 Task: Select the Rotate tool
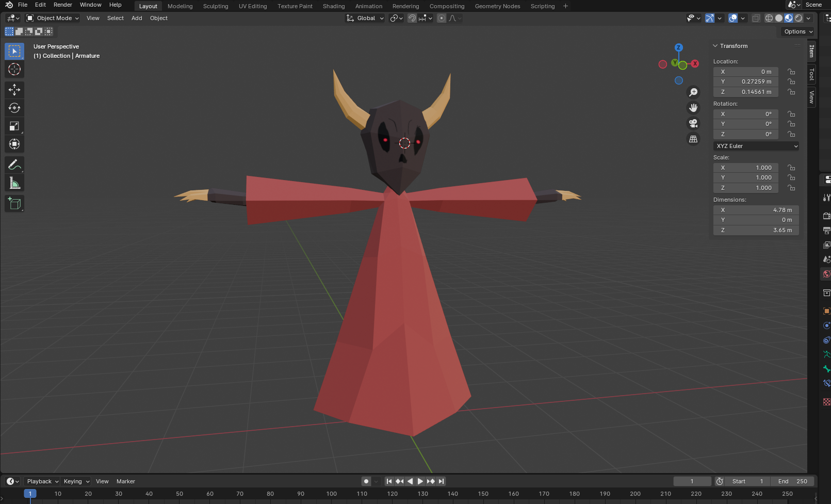tap(14, 108)
